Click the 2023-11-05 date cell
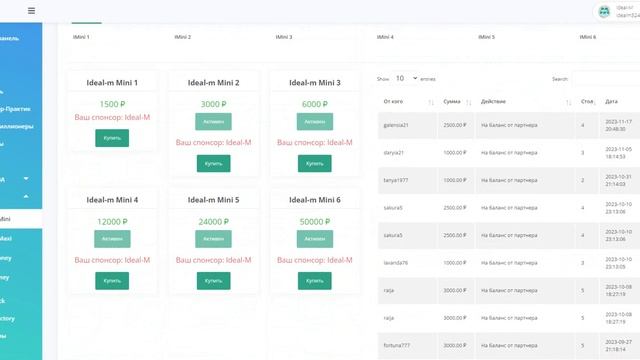Image resolution: width=640 pixels, height=360 pixels. pos(618,153)
